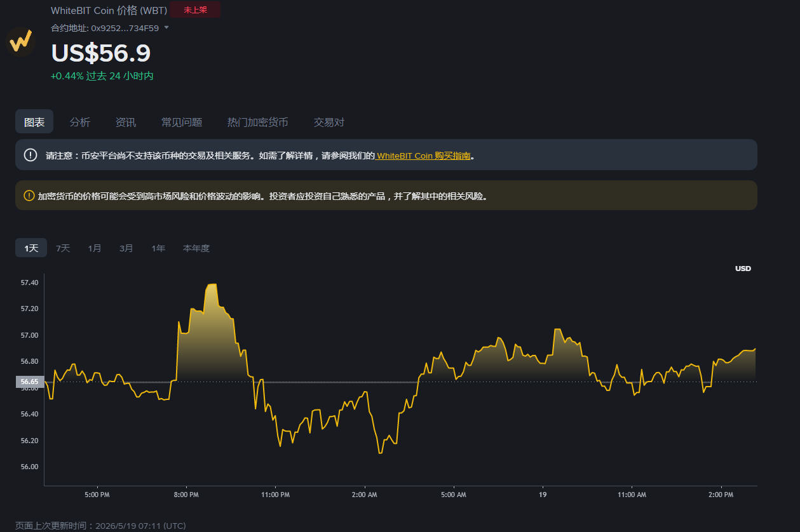
Task: Select the 1年 chart range
Action: click(158, 248)
